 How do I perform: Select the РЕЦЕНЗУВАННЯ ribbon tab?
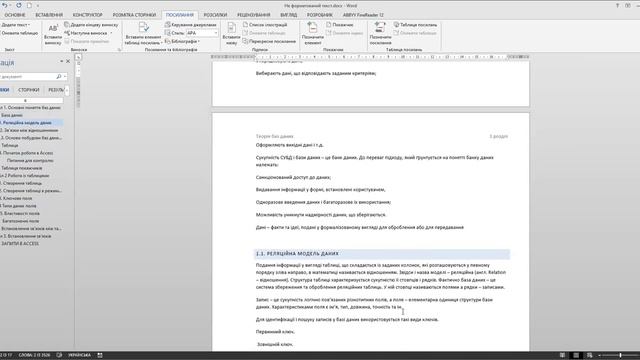point(253,15)
